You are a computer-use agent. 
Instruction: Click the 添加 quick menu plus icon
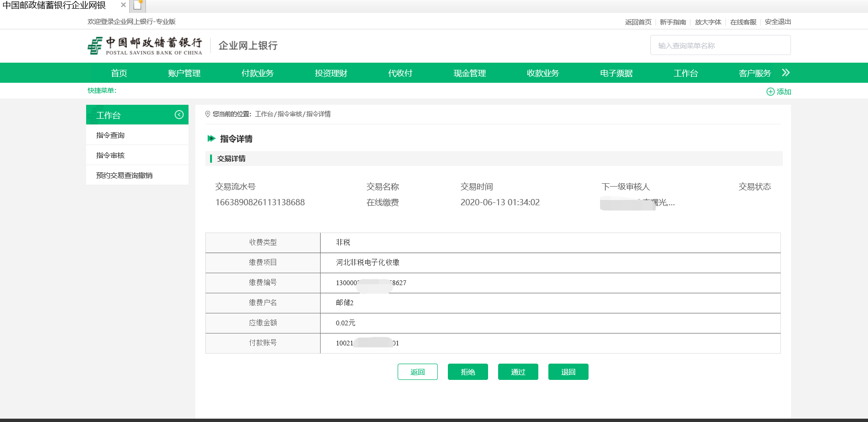pos(770,92)
